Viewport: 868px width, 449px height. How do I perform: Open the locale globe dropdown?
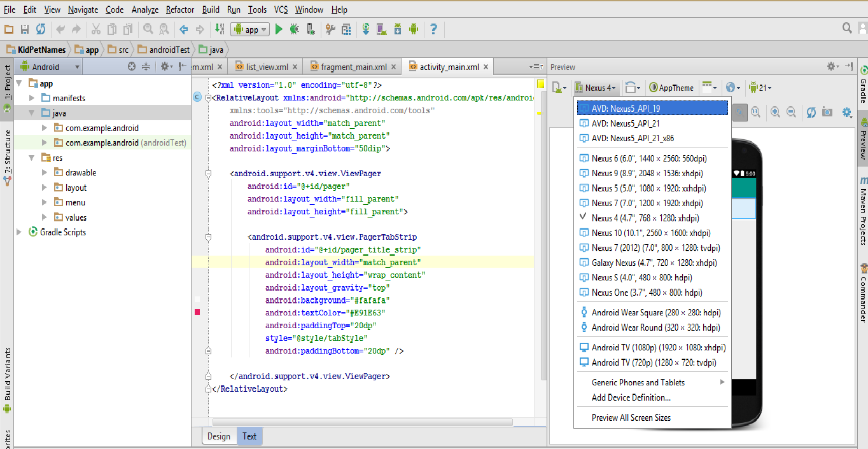733,88
